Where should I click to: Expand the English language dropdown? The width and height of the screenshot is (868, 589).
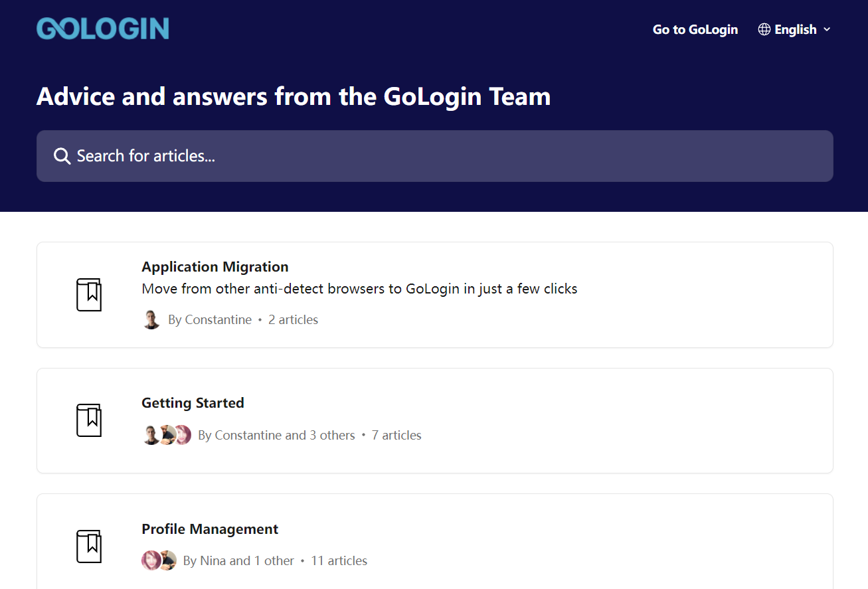(794, 29)
